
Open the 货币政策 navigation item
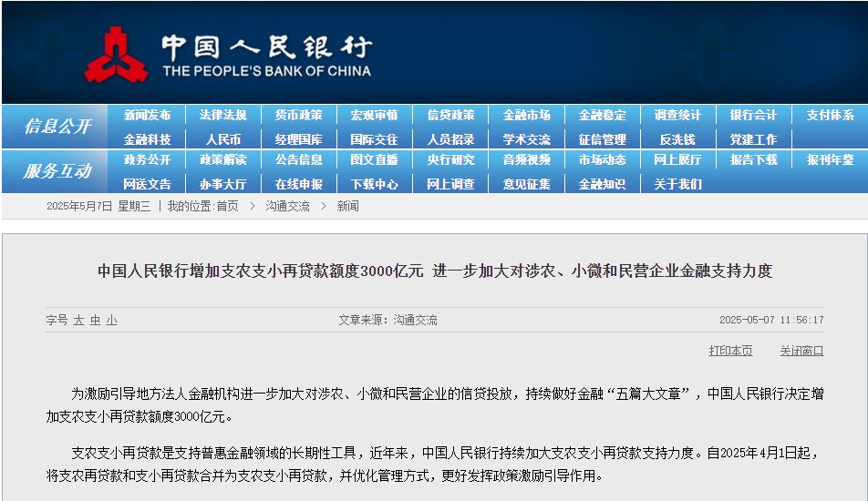[298, 116]
